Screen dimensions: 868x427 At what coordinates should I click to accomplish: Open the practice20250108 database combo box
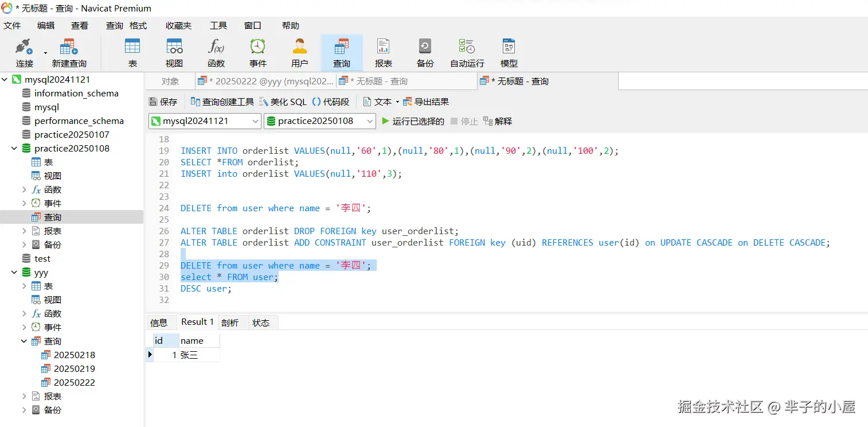tap(320, 121)
